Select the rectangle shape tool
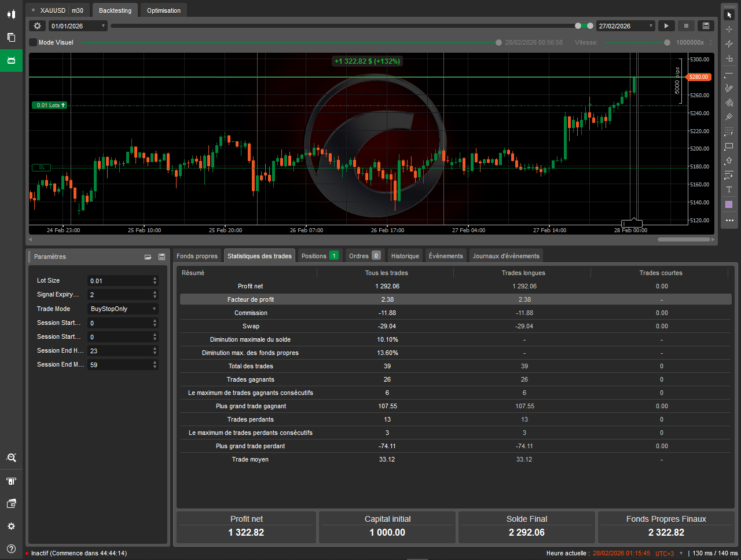Image resolution: width=741 pixels, height=560 pixels. (x=729, y=146)
